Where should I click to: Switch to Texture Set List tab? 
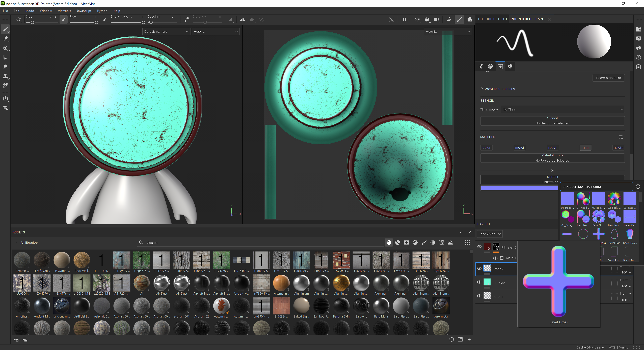pyautogui.click(x=492, y=19)
